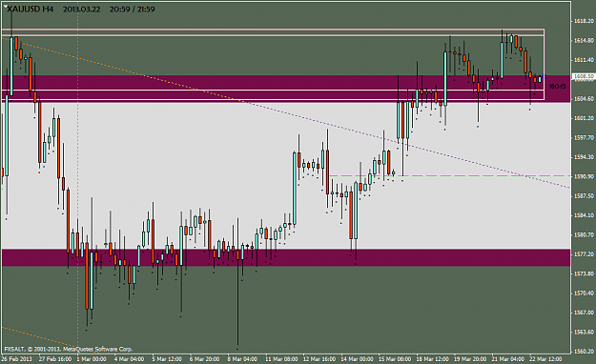This screenshot has width=596, height=364.
Task: Click the 11 Mar 08:00 time axis label
Action: point(281,358)
